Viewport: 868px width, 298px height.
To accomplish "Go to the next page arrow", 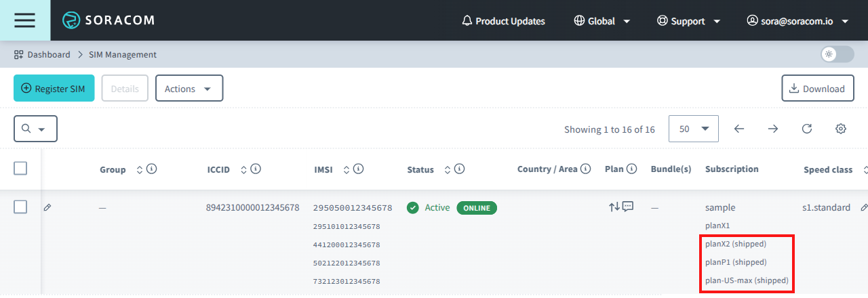I will pyautogui.click(x=773, y=129).
